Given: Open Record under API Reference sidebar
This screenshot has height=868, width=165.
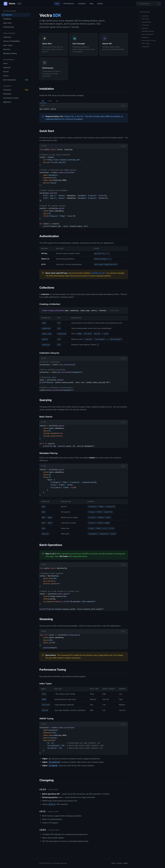Looking at the screenshot, I should click(x=16, y=71).
